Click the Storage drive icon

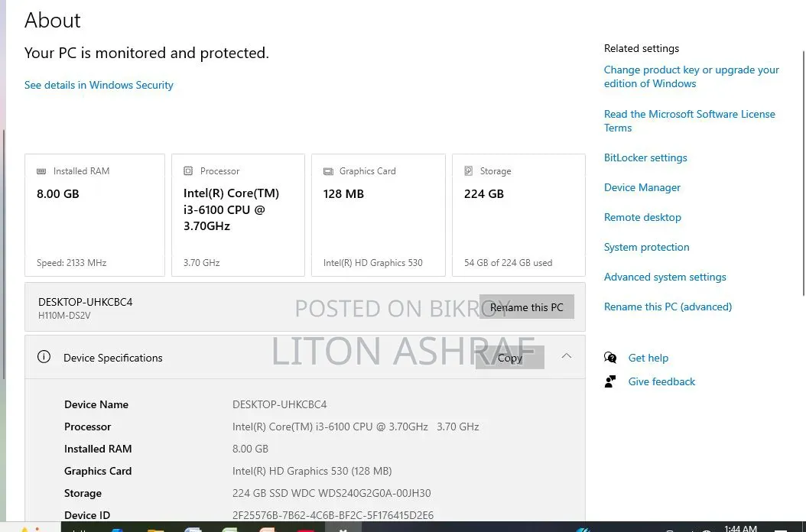point(468,170)
